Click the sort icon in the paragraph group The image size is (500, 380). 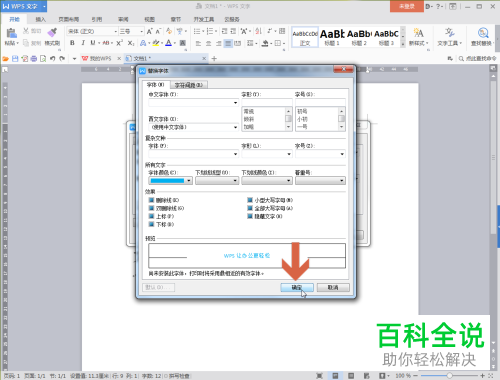click(258, 31)
